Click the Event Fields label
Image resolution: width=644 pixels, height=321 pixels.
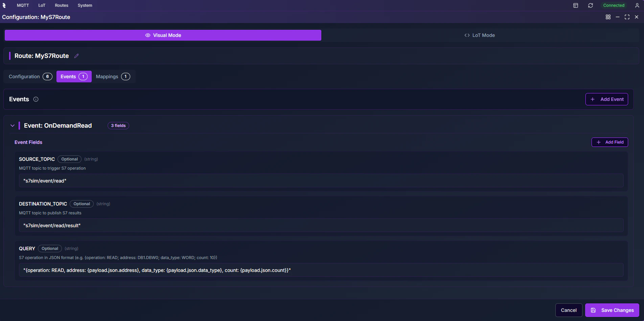(28, 142)
